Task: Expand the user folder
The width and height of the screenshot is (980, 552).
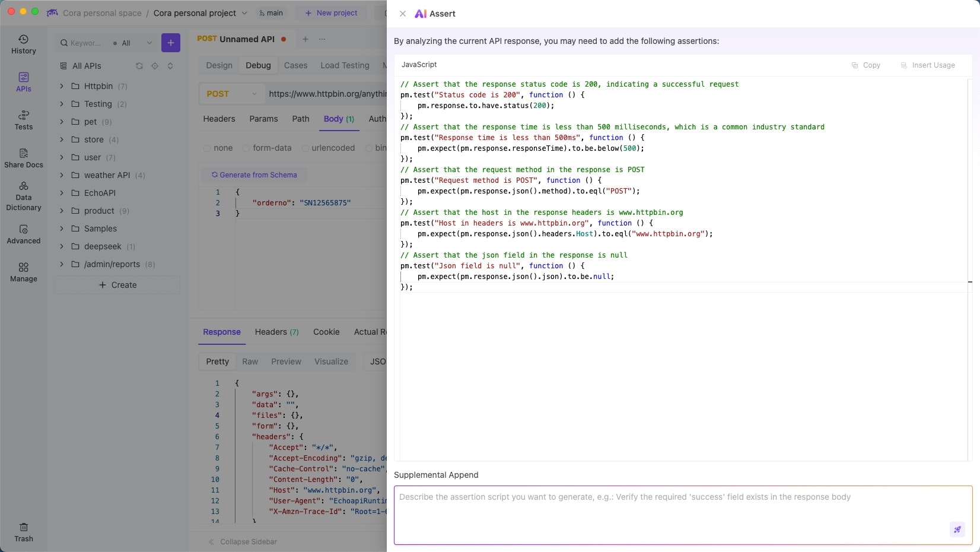Action: (62, 157)
